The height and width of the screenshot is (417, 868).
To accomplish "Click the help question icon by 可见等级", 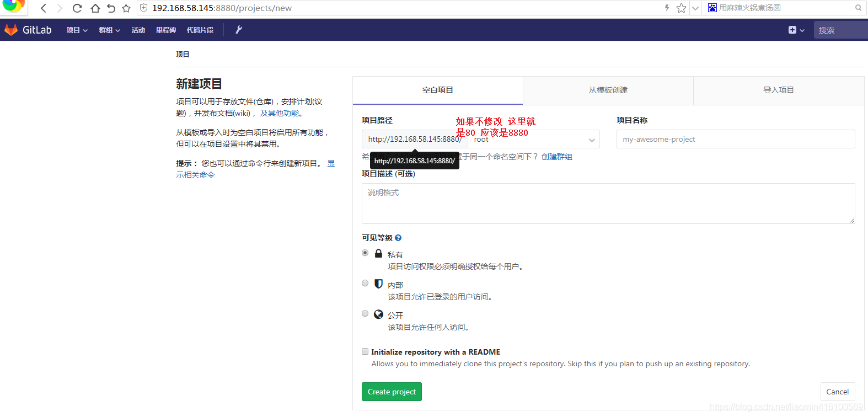I will coord(398,238).
